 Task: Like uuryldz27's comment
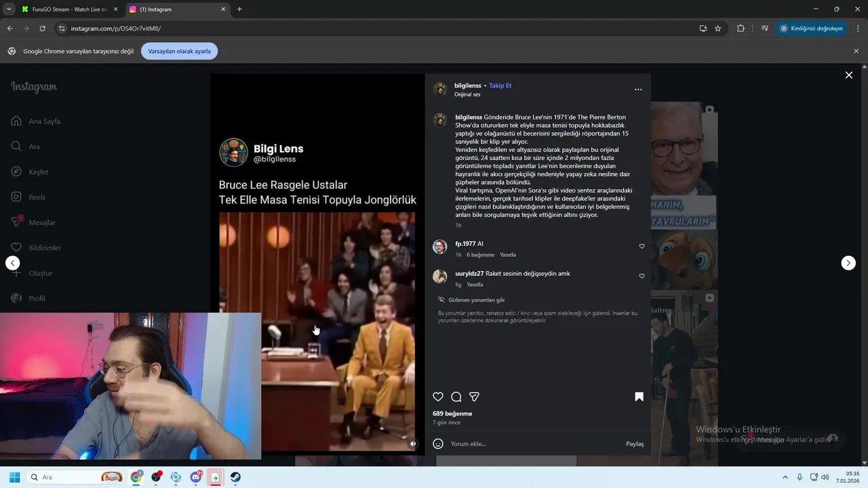642,276
